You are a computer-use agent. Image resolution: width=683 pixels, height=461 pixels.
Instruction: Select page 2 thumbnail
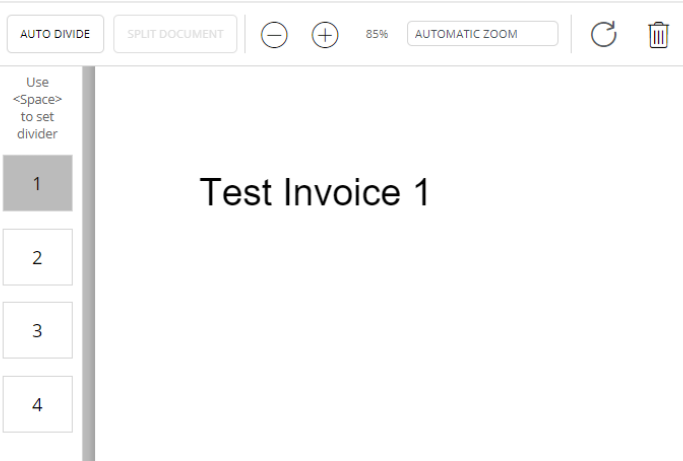(x=38, y=257)
